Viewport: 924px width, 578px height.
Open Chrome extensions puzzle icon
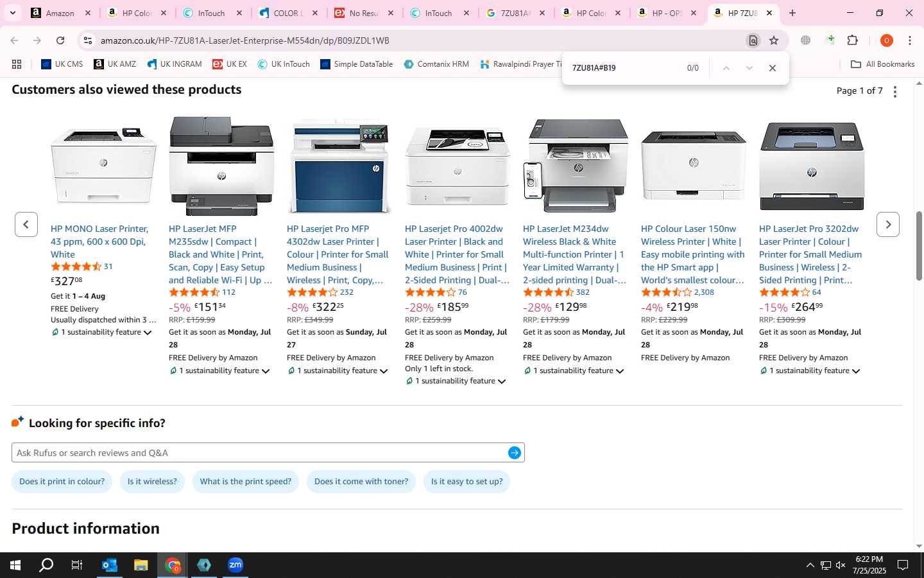pos(853,40)
